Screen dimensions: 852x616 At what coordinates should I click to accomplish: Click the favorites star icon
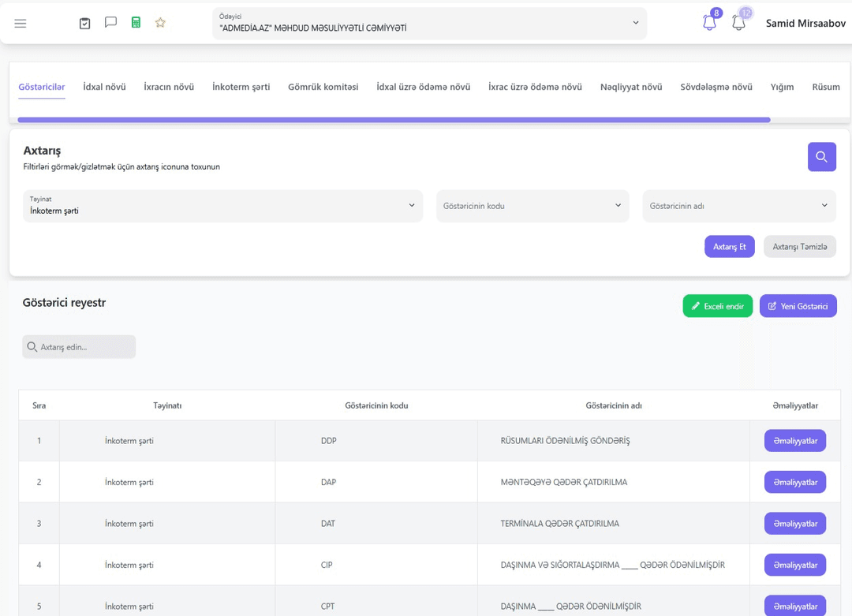pos(159,22)
